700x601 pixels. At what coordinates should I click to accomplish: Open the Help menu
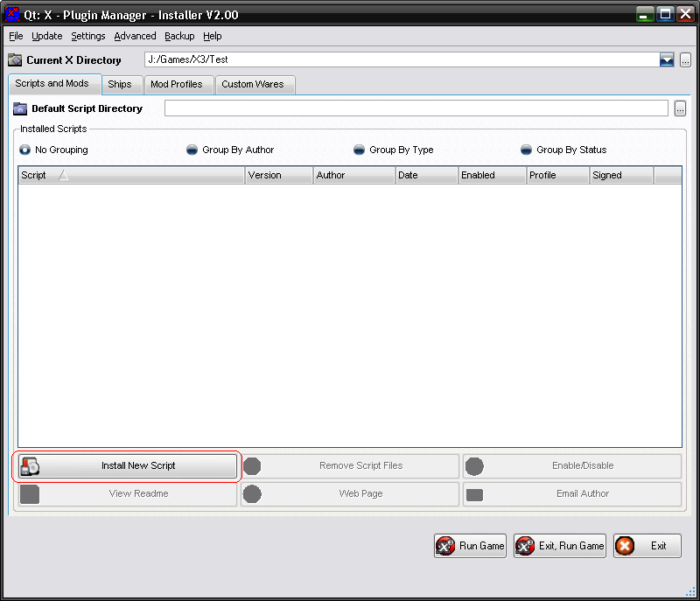(x=212, y=36)
